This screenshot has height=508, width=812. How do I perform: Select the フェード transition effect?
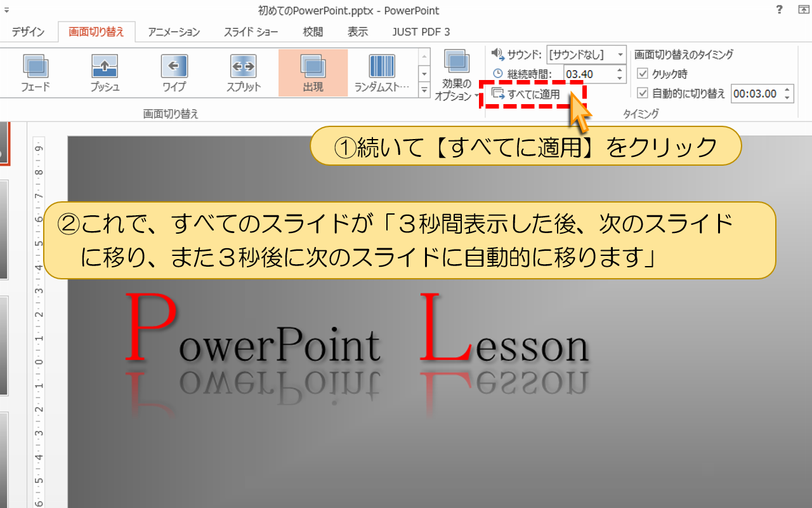(35, 73)
